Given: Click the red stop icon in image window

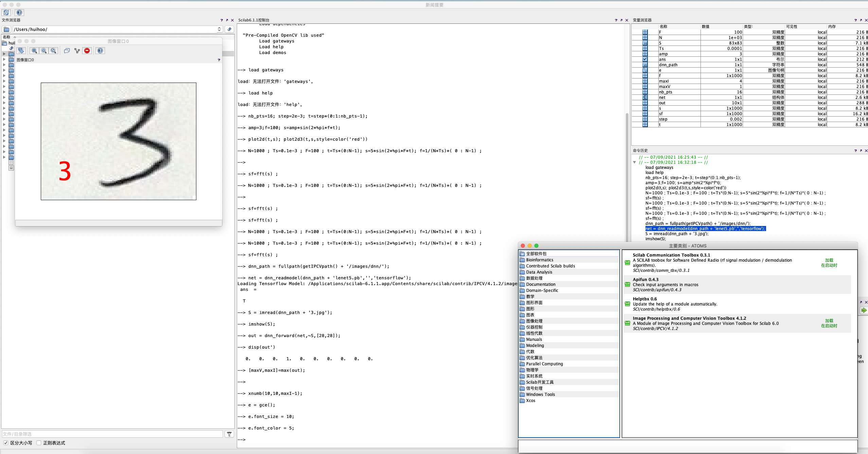Looking at the screenshot, I should click(x=87, y=51).
